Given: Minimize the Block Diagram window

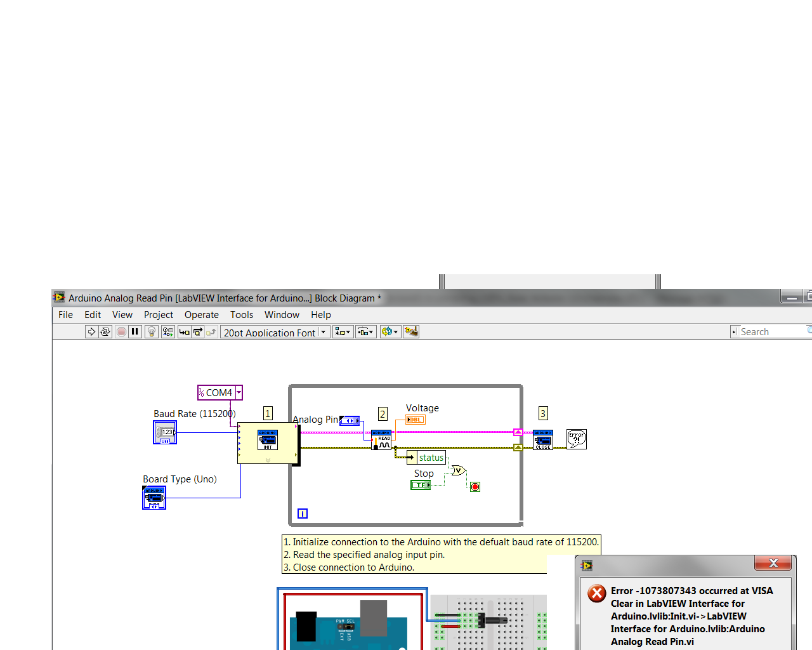Looking at the screenshot, I should click(791, 296).
